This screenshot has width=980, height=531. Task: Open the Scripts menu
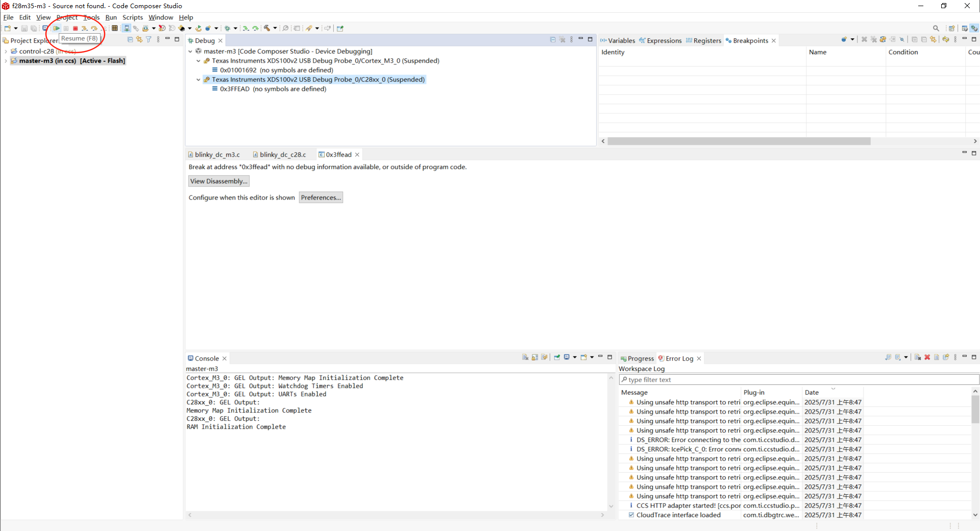132,17
